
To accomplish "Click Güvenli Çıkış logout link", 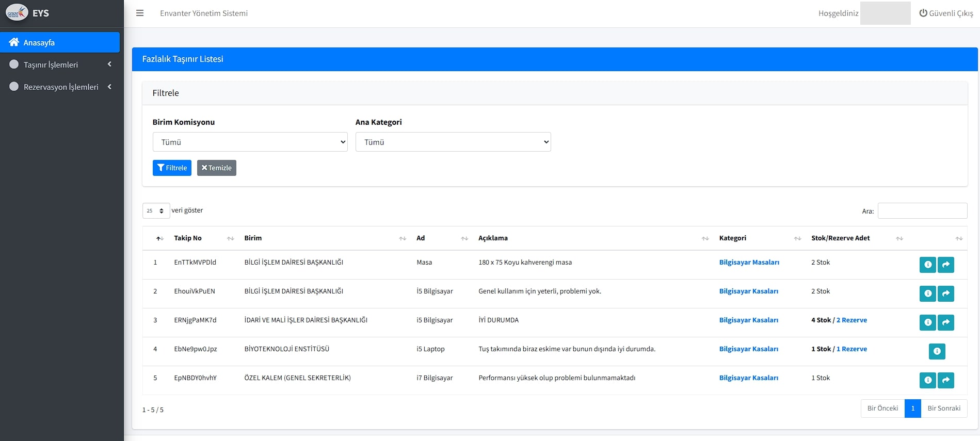I will click(x=946, y=13).
